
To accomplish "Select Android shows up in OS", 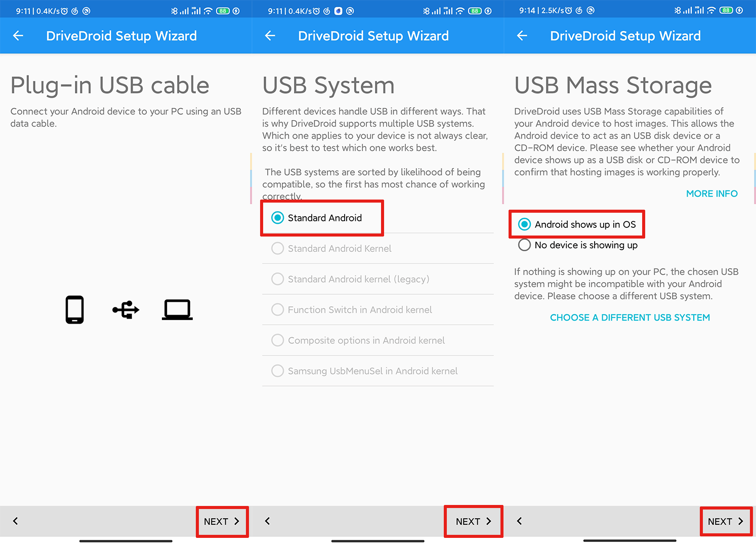I will 577,224.
